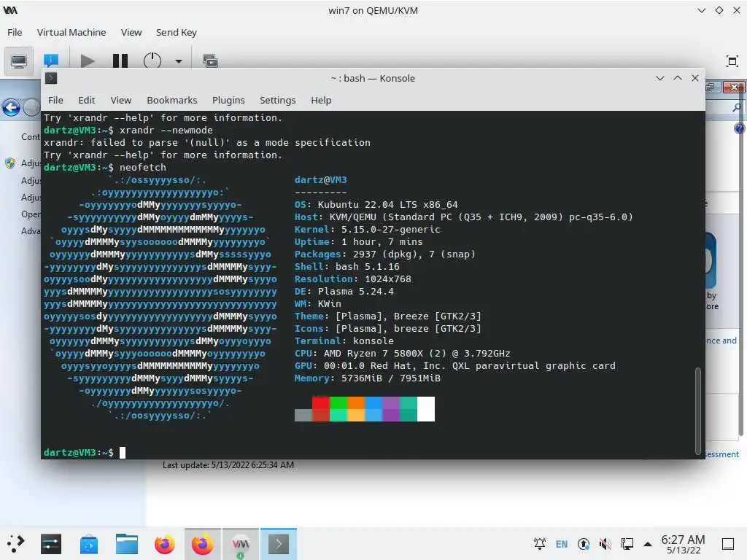Power on the virtual machine play button
The image size is (747, 560).
pyautogui.click(x=88, y=61)
